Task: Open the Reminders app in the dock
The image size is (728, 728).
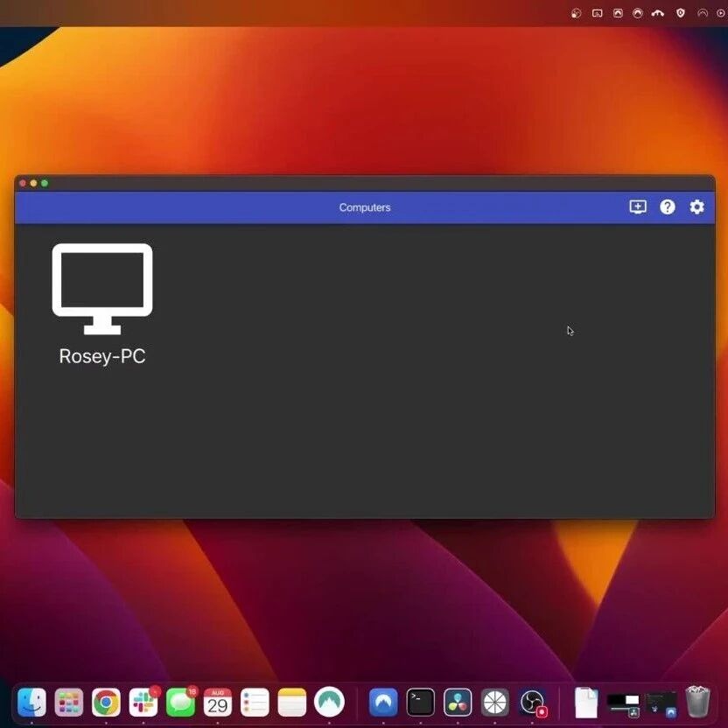Action: tap(255, 702)
